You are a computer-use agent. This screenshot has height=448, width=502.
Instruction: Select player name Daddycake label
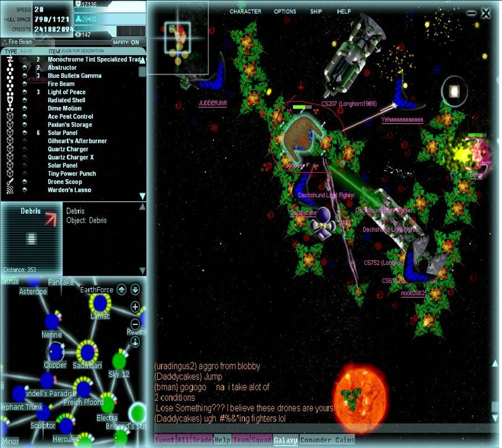pyautogui.click(x=304, y=213)
